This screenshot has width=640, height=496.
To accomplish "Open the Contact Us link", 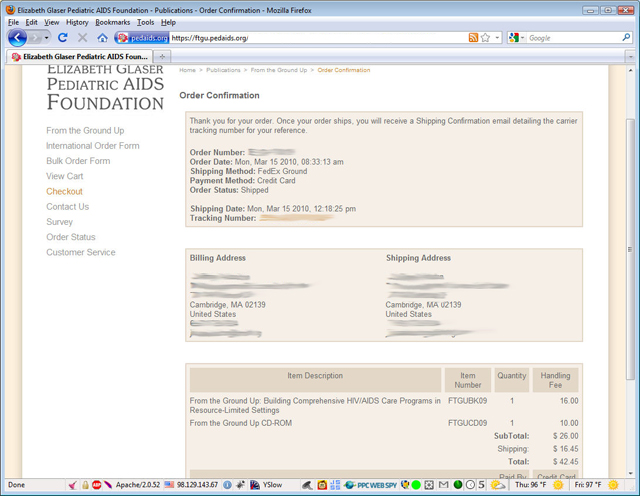I will coord(67,207).
